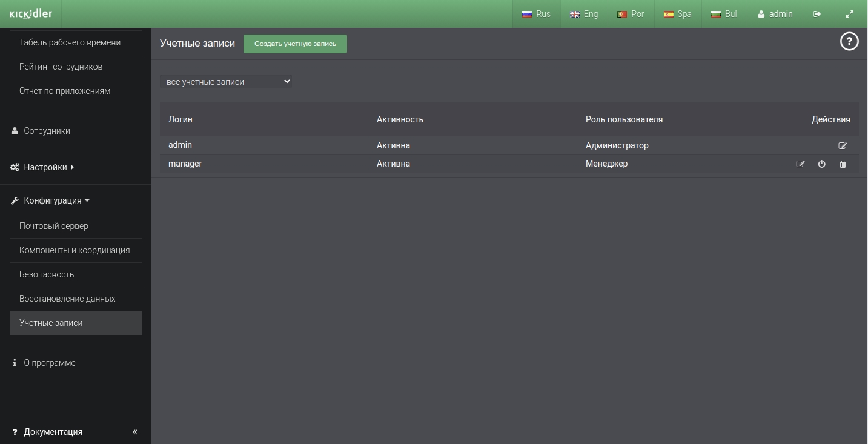868x444 pixels.
Task: Click the Создать учетную запись button
Action: tap(295, 44)
